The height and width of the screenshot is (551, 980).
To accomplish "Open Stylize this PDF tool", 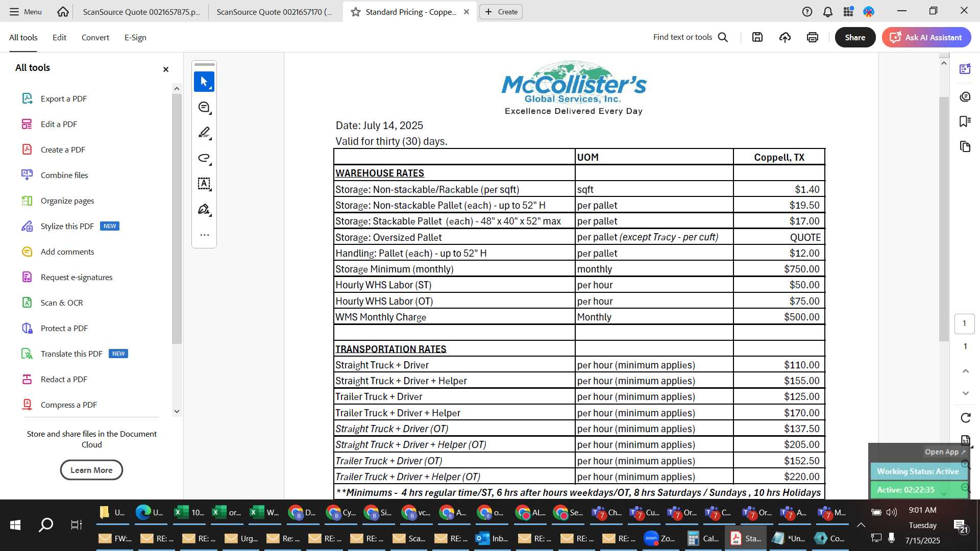I will point(67,226).
